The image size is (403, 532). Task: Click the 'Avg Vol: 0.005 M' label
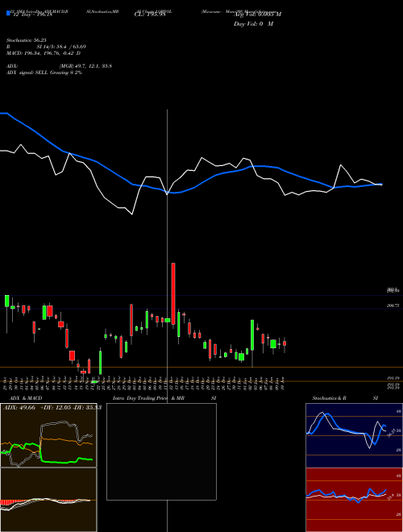257,15
